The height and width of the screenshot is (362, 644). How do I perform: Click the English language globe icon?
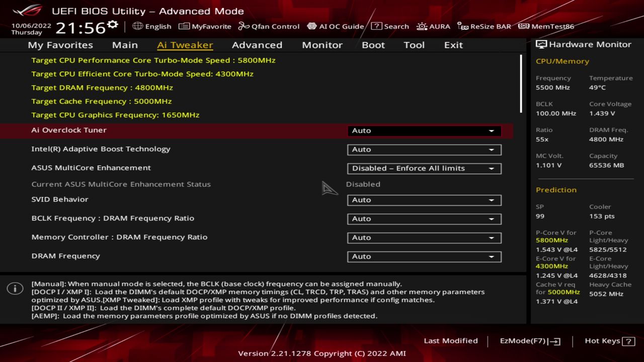coord(138,26)
